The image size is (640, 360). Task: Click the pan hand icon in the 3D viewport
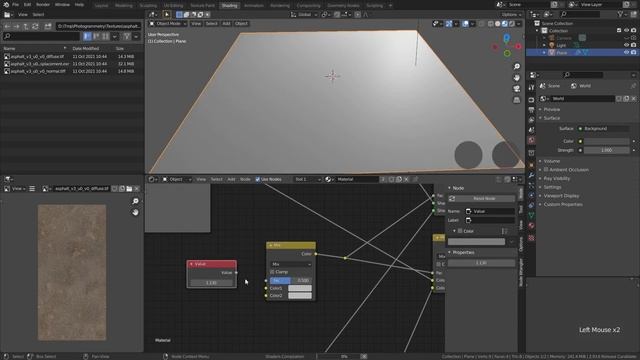[517, 78]
